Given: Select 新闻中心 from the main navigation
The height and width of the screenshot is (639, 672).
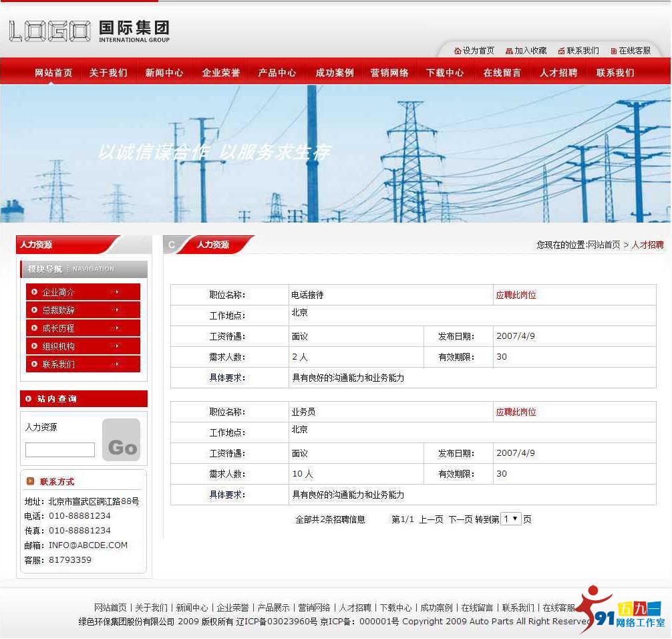Looking at the screenshot, I should 164,73.
